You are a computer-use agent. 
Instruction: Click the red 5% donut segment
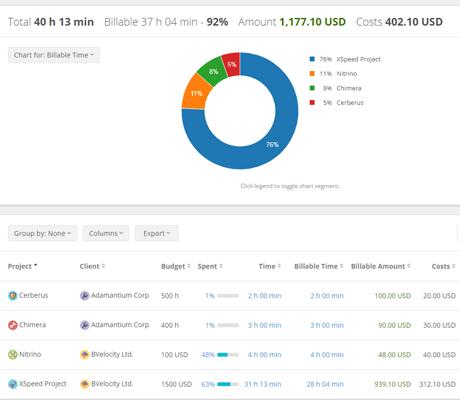[232, 64]
